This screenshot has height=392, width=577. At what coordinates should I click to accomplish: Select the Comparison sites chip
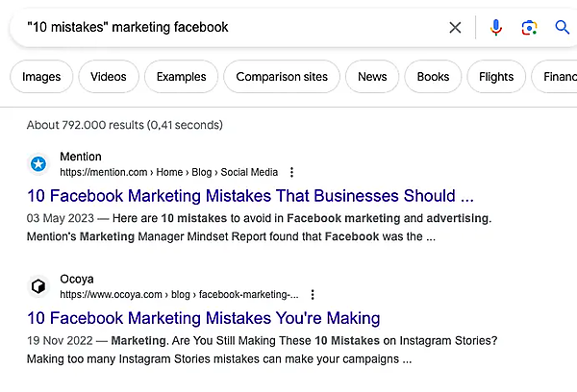tap(282, 77)
